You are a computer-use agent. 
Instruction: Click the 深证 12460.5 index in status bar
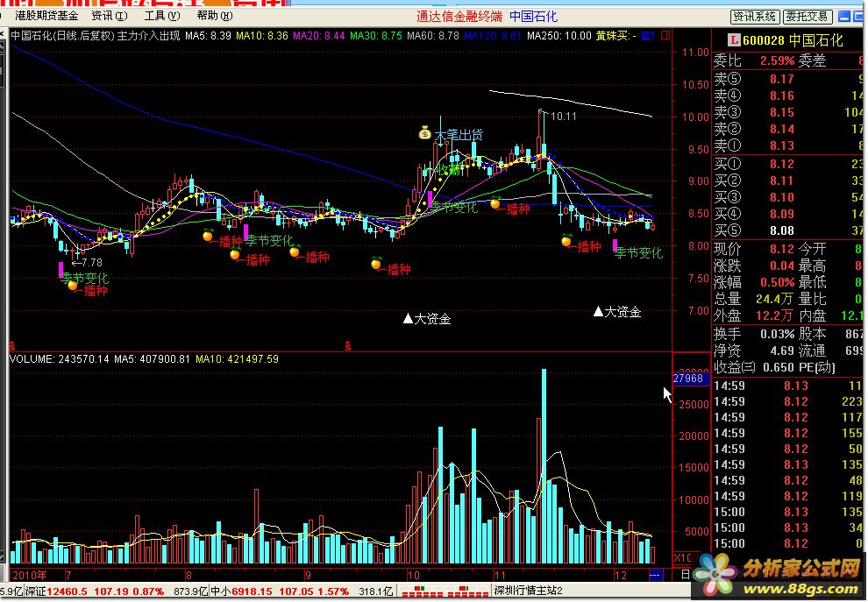[55, 591]
